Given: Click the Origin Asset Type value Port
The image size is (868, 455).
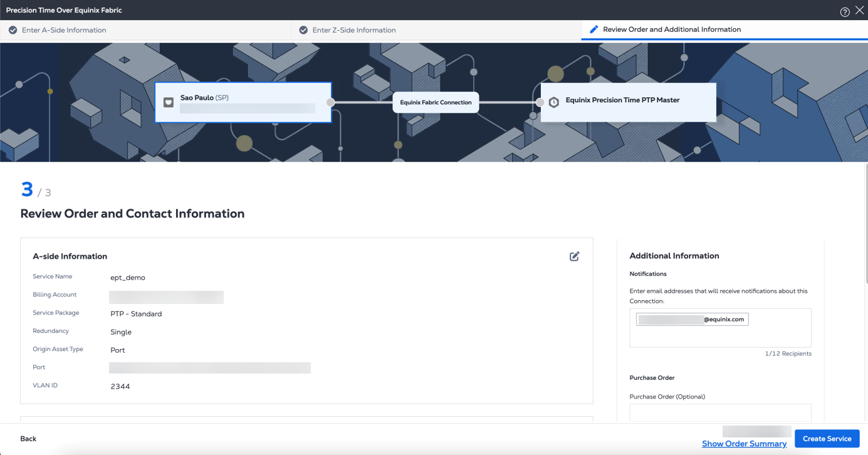Looking at the screenshot, I should tap(118, 350).
